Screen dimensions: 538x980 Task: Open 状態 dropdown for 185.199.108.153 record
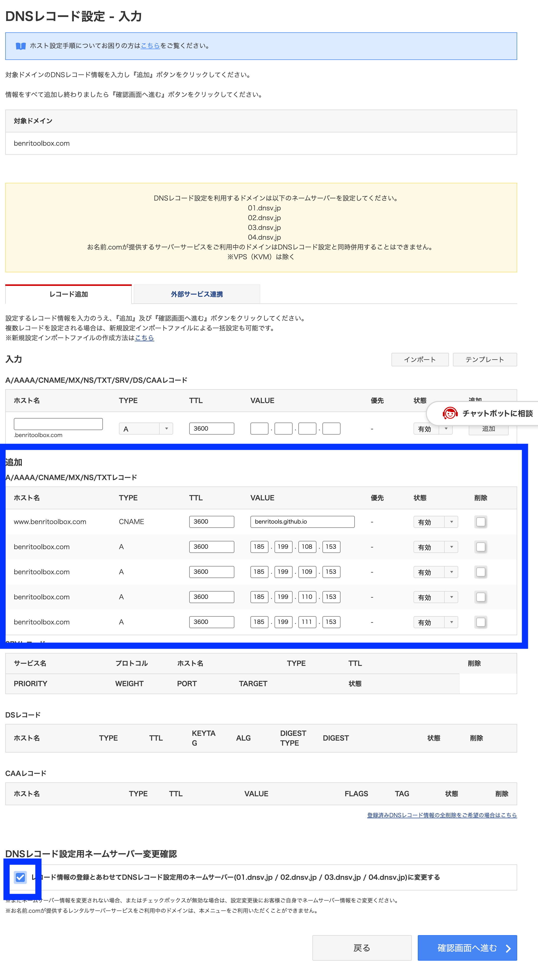tap(436, 547)
